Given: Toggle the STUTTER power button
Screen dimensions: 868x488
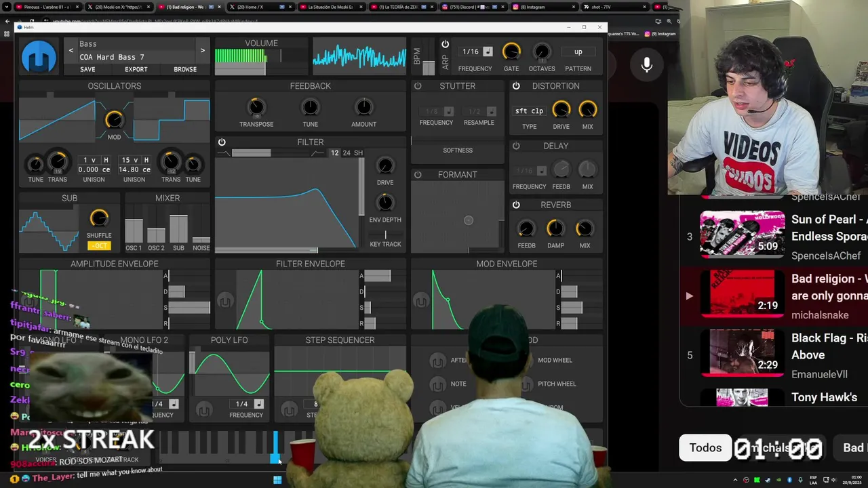Looking at the screenshot, I should [418, 86].
